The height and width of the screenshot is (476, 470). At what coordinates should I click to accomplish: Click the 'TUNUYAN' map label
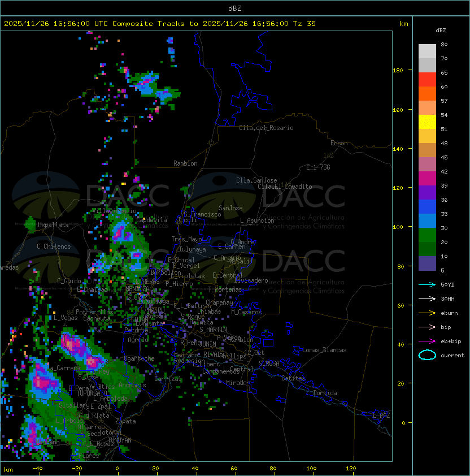click(x=120, y=440)
